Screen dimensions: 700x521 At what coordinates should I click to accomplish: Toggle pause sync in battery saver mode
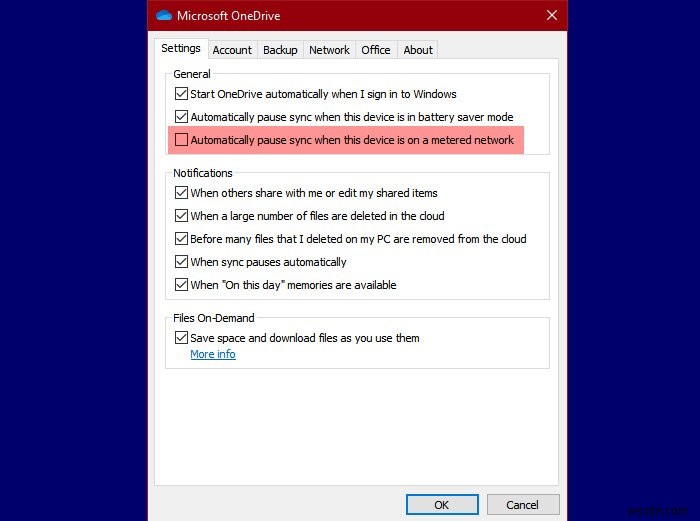pyautogui.click(x=181, y=117)
